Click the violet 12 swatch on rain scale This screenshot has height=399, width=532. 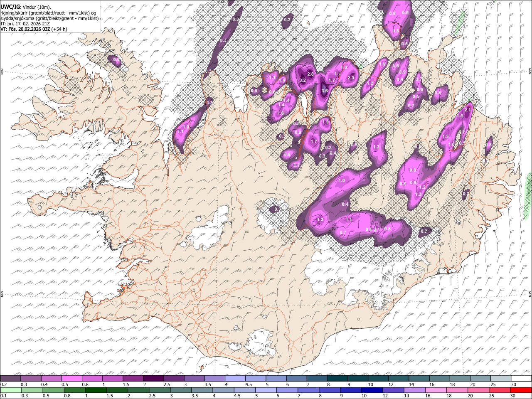pos(394,390)
